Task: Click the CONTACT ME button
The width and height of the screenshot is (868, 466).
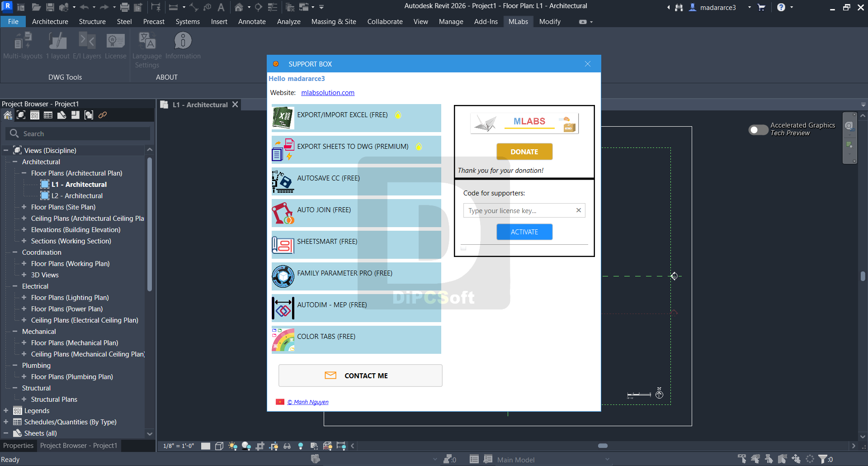Action: point(360,376)
